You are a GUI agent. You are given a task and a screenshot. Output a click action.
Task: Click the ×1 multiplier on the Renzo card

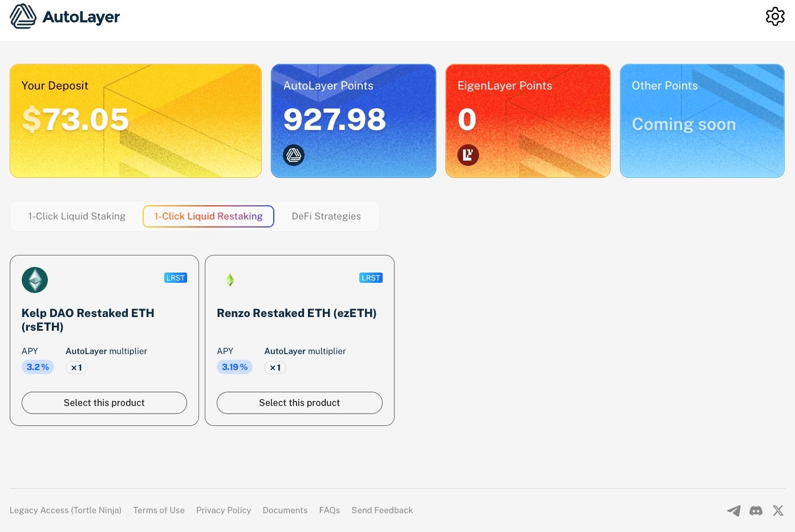point(275,368)
